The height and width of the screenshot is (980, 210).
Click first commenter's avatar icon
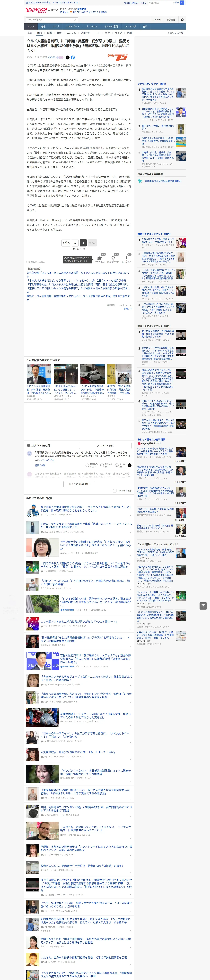pos(29,453)
